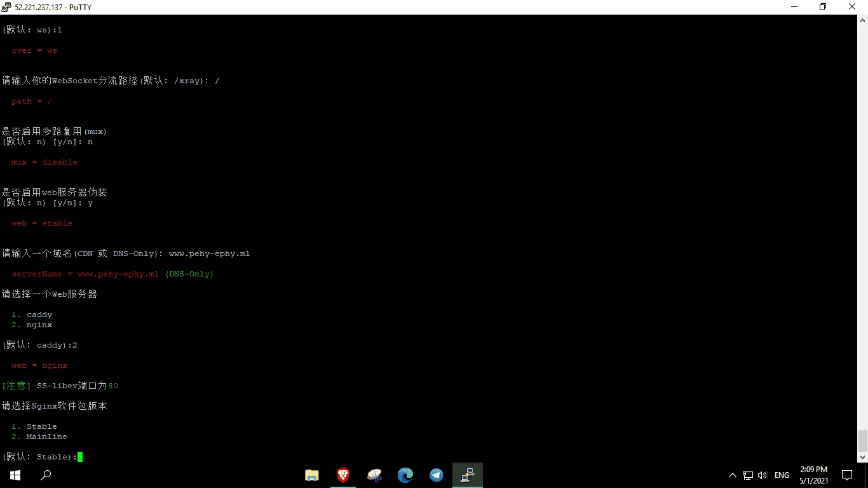Click the 'over = ws' line
868x488 pixels.
coord(34,50)
